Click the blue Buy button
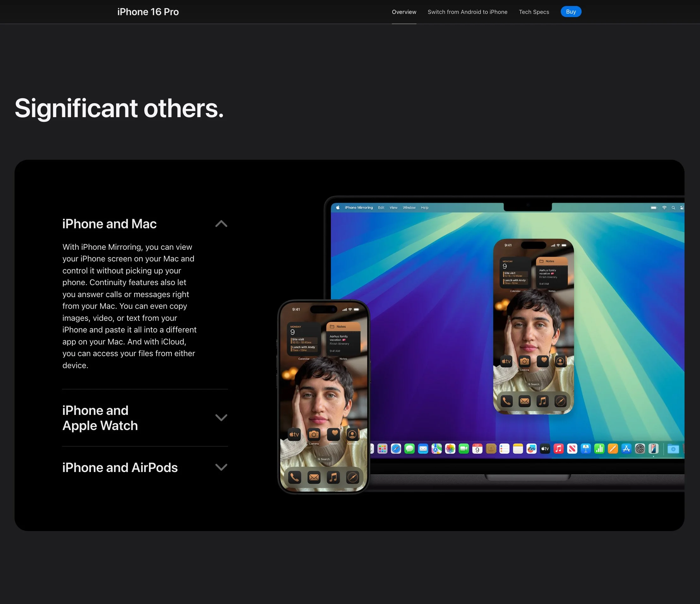The image size is (700, 604). (571, 11)
